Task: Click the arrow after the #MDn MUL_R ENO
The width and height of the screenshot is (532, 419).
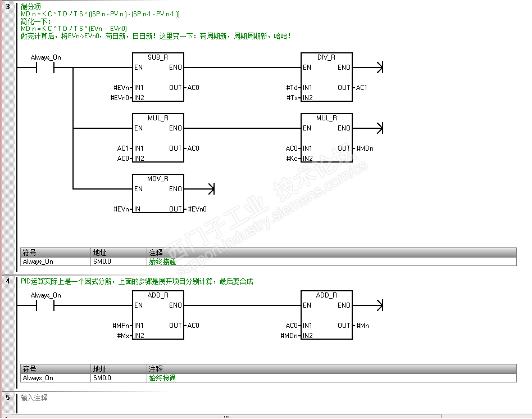Action: (379, 128)
